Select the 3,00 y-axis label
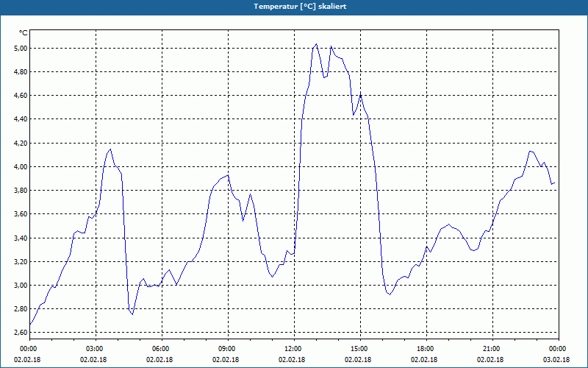588x368 pixels. coord(21,286)
